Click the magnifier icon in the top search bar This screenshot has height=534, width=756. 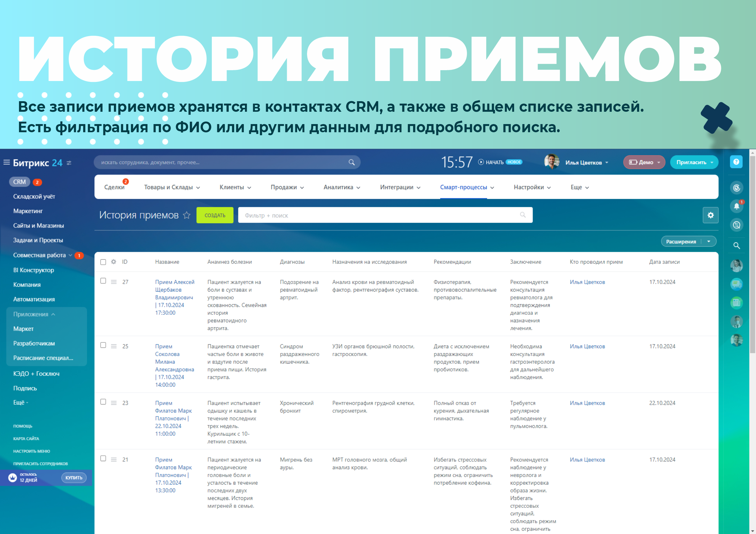(352, 162)
